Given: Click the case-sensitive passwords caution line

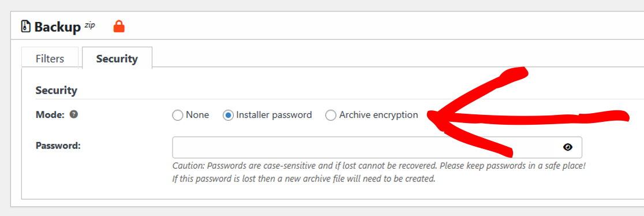Looking at the screenshot, I should [x=379, y=166].
